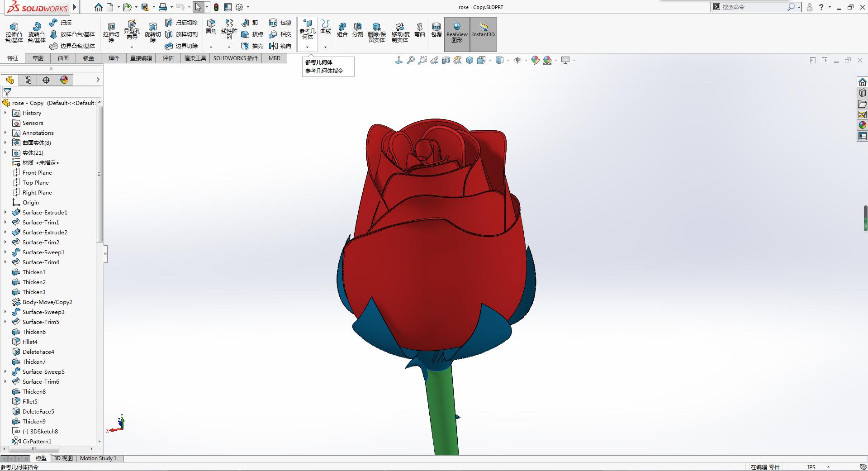This screenshot has width=868, height=471.
Task: Switch to the Sketch (草图) tab
Action: point(38,58)
